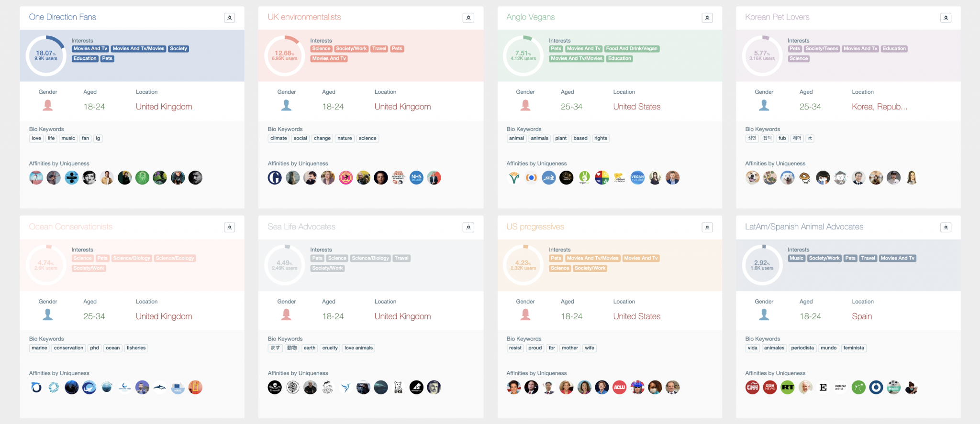This screenshot has width=980, height=424.
Task: Click the female gender icon in One Direction Fans
Action: (x=48, y=105)
